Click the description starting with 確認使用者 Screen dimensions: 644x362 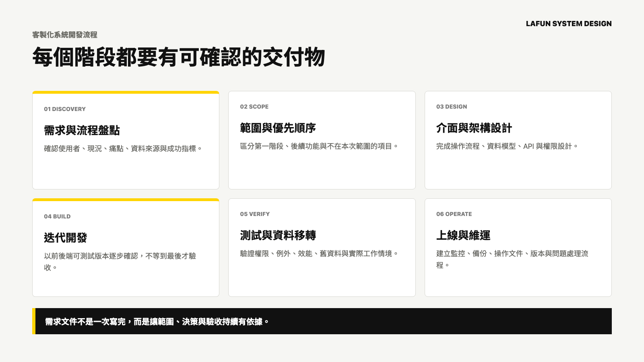pyautogui.click(x=123, y=148)
